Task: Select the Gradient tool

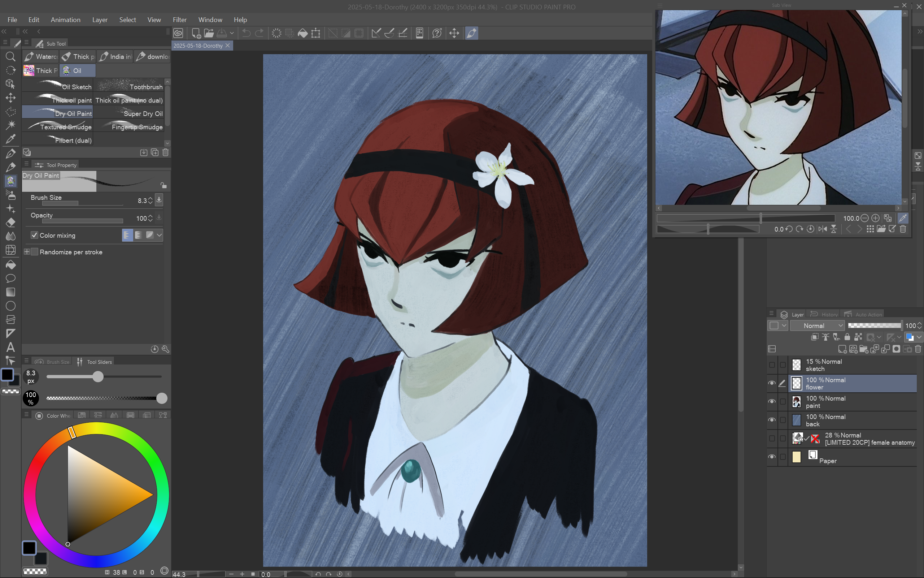Action: point(10,292)
